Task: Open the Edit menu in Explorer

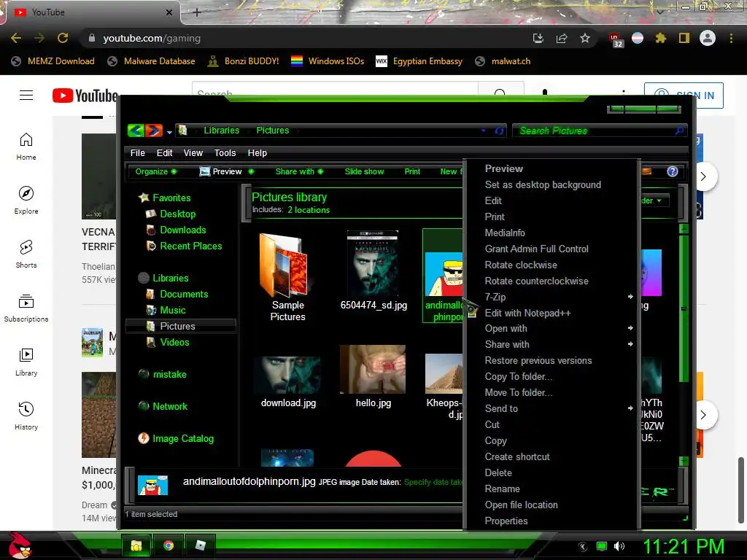Action: click(x=164, y=153)
